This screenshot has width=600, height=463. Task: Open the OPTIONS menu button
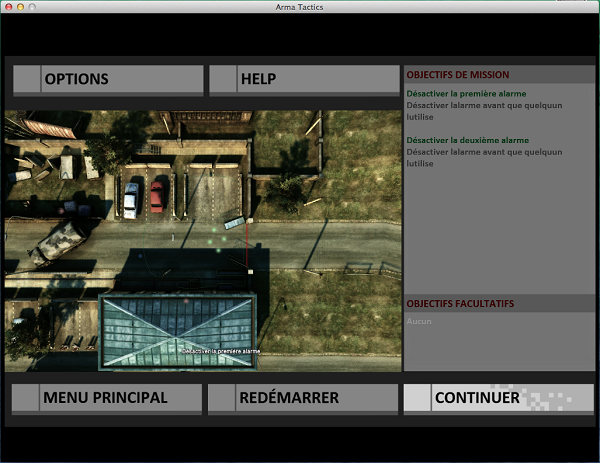(x=108, y=79)
